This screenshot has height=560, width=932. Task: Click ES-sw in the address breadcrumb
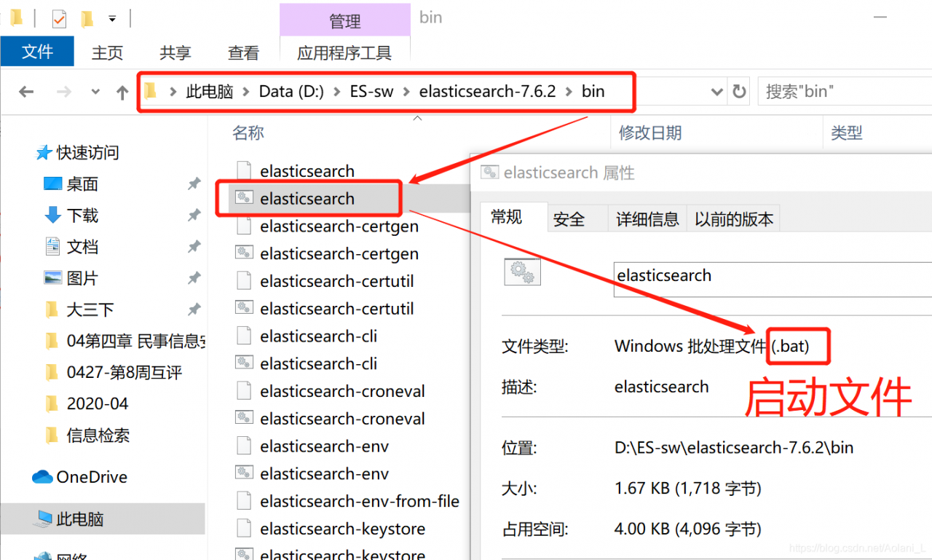coord(371,92)
